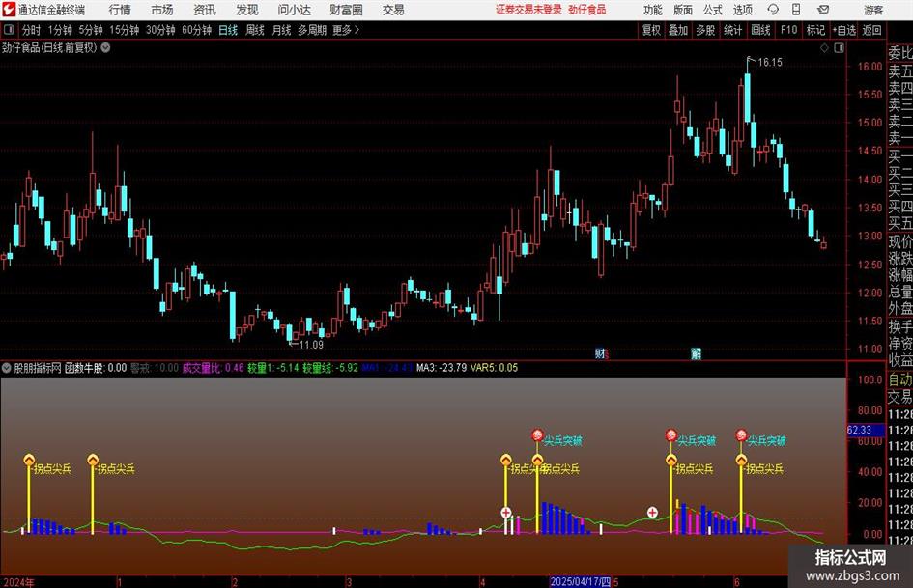Click the customer service headset icon
This screenshot has width=913, height=588.
(x=773, y=10)
